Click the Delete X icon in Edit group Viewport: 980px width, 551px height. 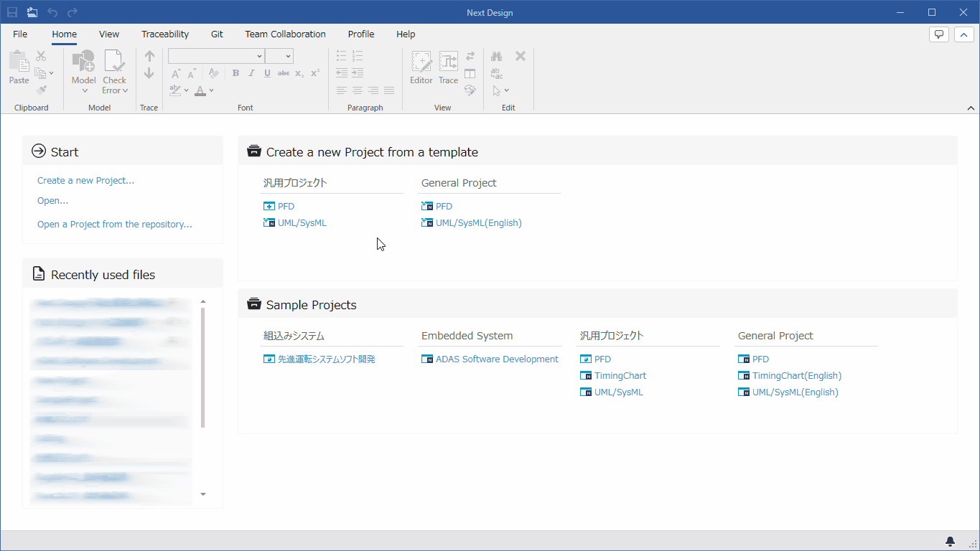(x=521, y=56)
